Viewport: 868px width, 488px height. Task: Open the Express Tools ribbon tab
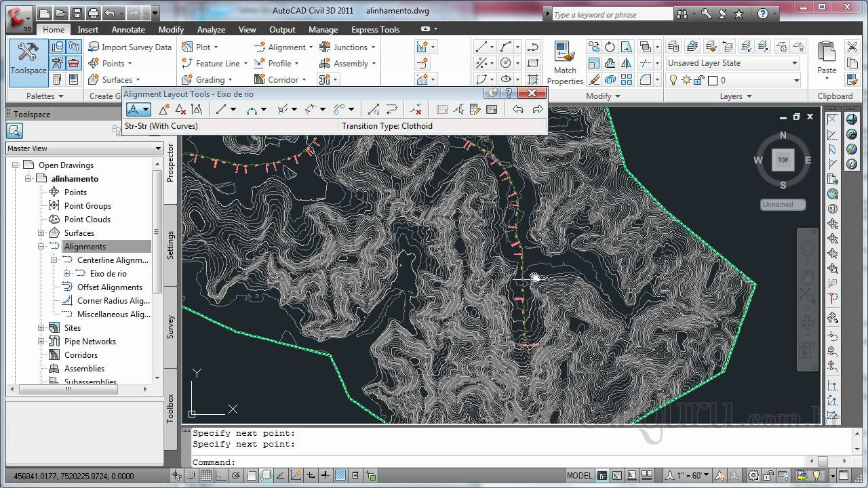(375, 29)
